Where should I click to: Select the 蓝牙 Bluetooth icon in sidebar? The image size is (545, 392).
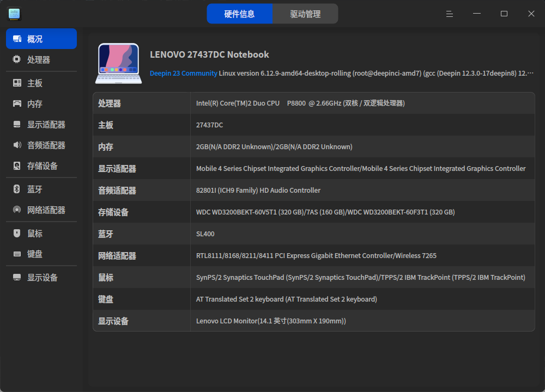point(17,189)
